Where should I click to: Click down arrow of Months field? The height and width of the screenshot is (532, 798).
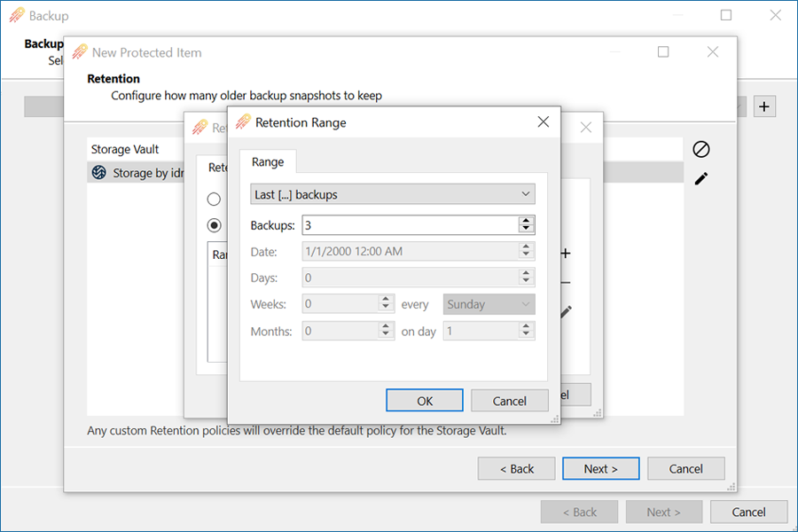(x=386, y=334)
